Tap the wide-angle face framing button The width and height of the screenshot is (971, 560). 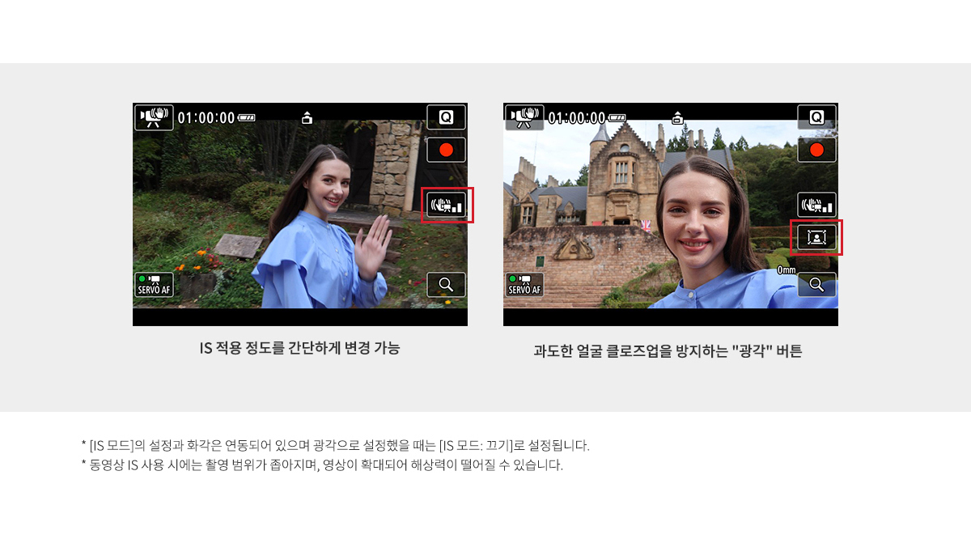[816, 237]
